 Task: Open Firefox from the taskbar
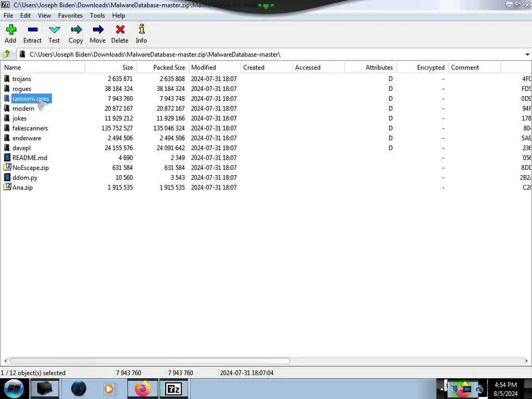[143, 389]
